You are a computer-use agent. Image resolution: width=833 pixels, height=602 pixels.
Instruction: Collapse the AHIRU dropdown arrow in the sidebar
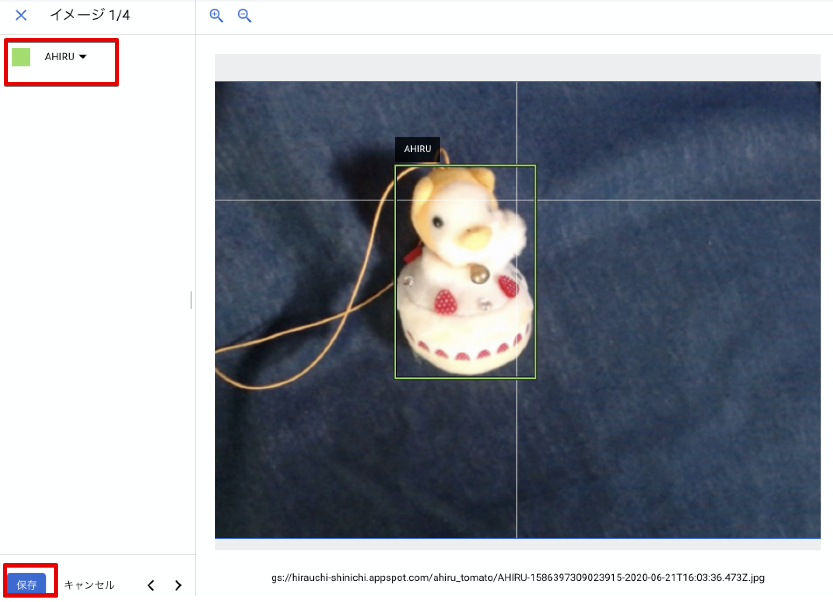pos(81,57)
